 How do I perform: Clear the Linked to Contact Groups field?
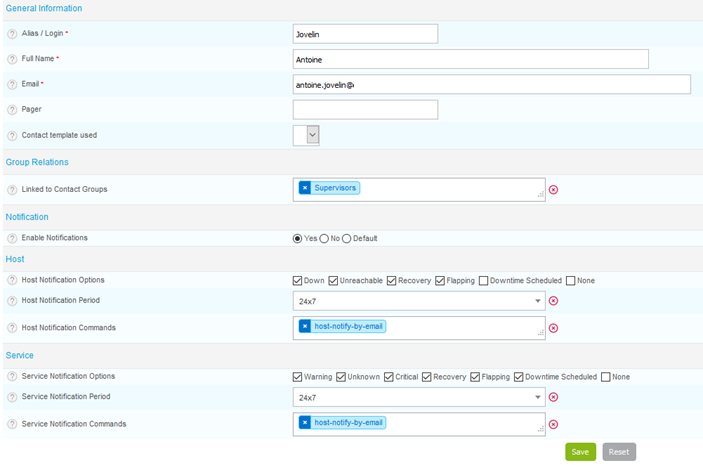(x=553, y=190)
